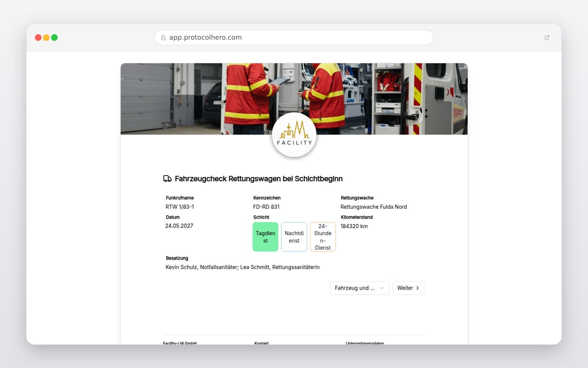This screenshot has height=368, width=588.
Task: Click the padlock icon in the address bar
Action: click(x=163, y=38)
